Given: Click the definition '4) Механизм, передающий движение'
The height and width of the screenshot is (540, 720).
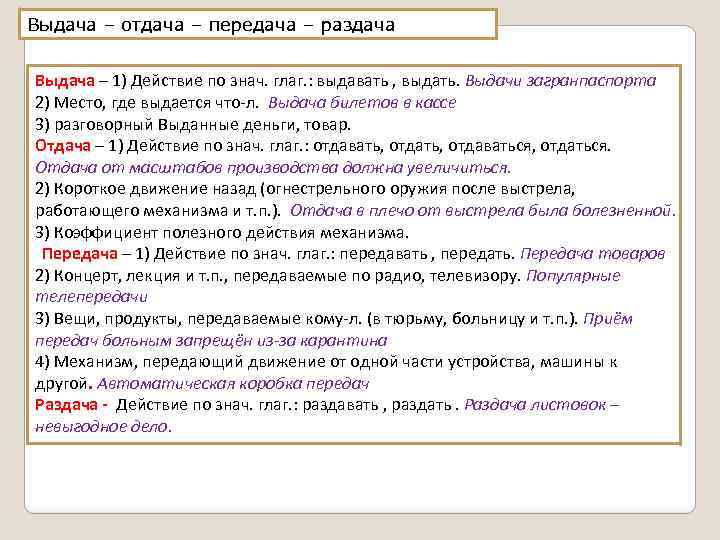Looking at the screenshot, I should tap(180, 362).
